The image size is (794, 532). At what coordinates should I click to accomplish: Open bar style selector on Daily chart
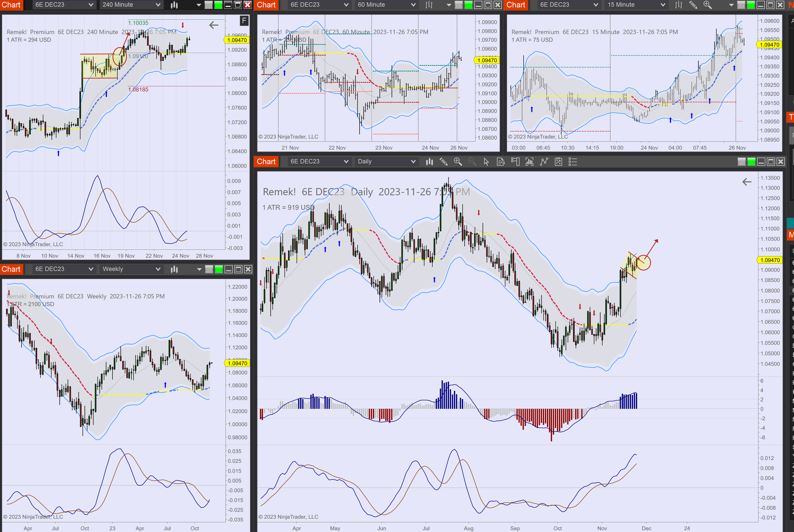pyautogui.click(x=429, y=162)
